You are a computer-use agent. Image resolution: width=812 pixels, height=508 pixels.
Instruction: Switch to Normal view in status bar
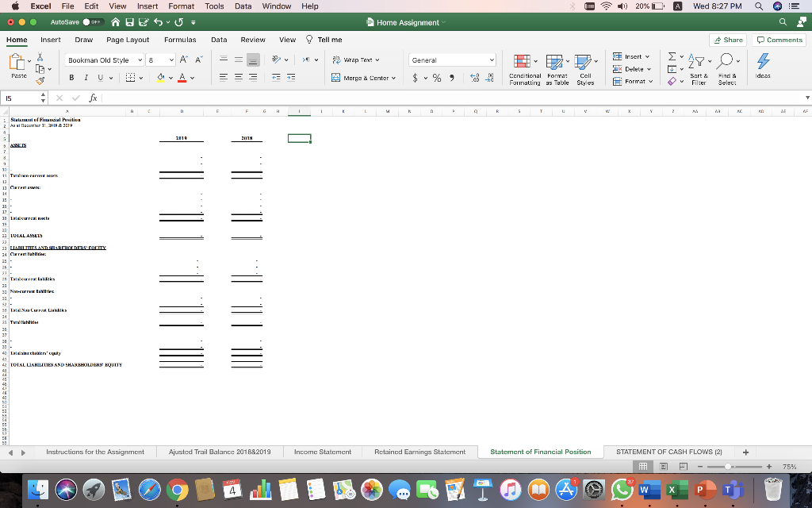click(x=642, y=467)
